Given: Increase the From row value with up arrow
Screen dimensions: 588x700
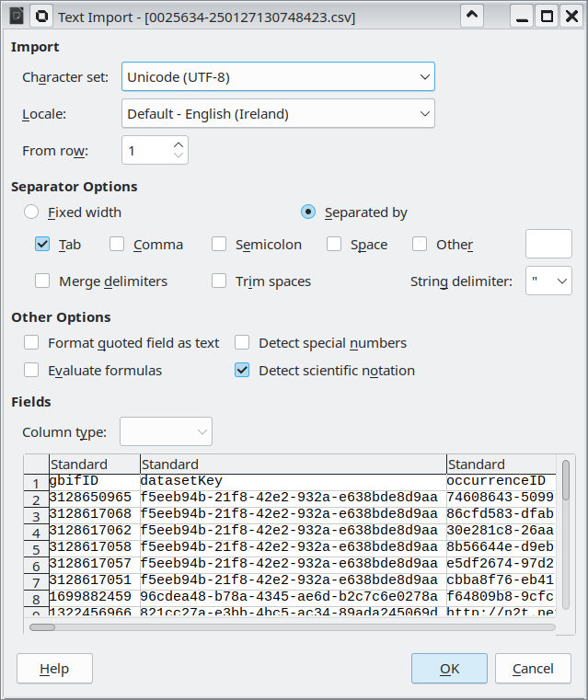Looking at the screenshot, I should tap(179, 143).
